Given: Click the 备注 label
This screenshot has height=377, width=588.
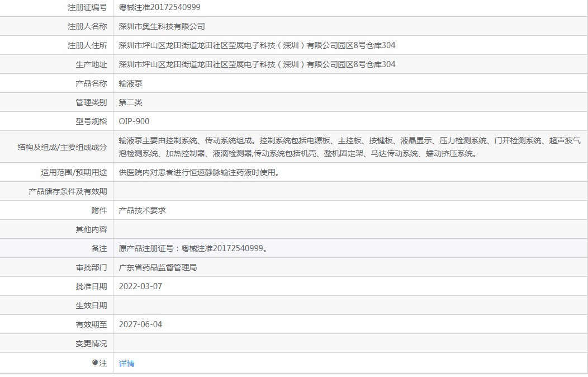Looking at the screenshot, I should 99,248.
